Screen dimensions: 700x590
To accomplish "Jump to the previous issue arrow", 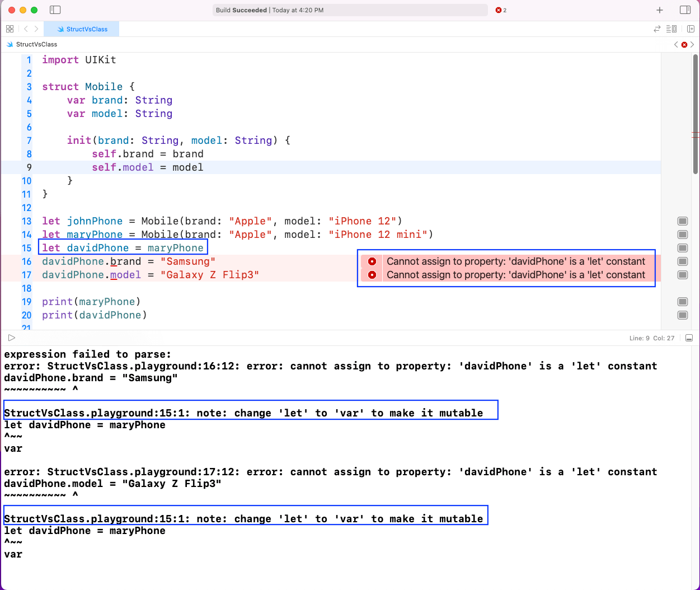I will tap(676, 44).
